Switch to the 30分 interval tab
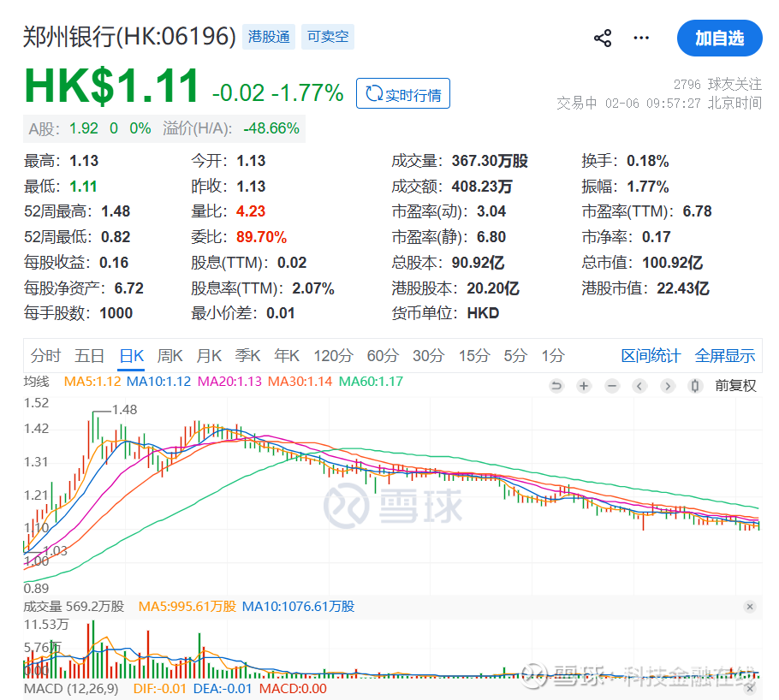Viewport: 779px width, 700px height. (x=428, y=356)
